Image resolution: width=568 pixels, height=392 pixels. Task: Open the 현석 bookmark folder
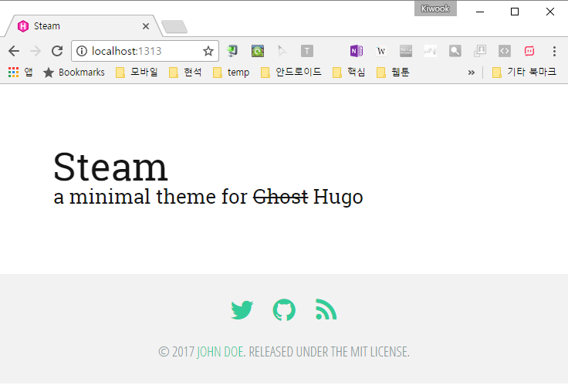point(185,72)
